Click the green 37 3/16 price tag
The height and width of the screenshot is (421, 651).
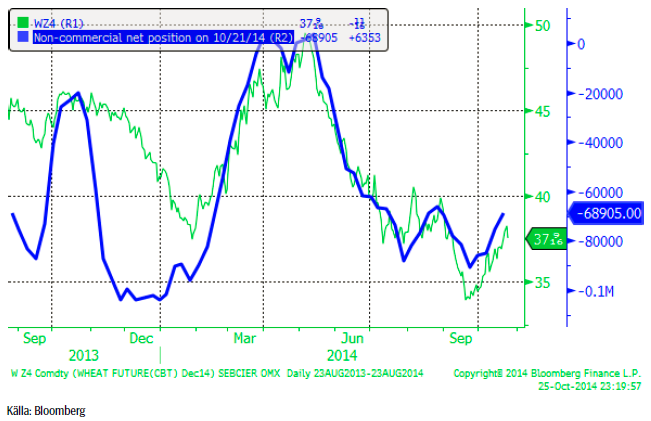[545, 240]
